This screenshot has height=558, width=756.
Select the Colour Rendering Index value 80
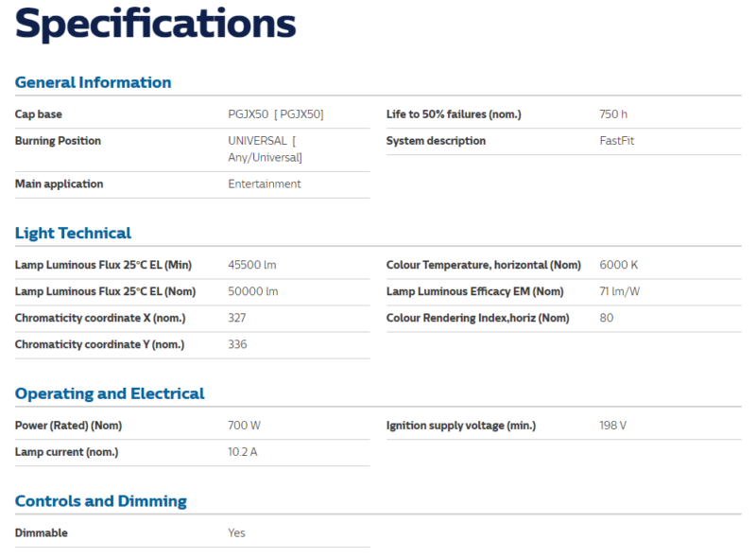pyautogui.click(x=607, y=318)
